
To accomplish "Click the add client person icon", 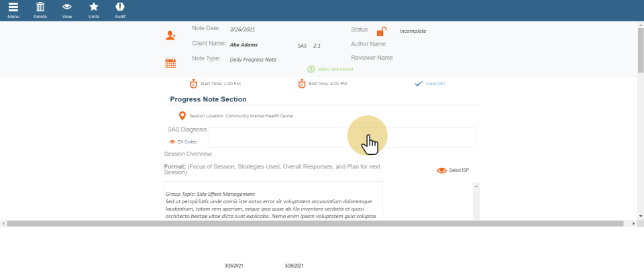I will tap(170, 36).
